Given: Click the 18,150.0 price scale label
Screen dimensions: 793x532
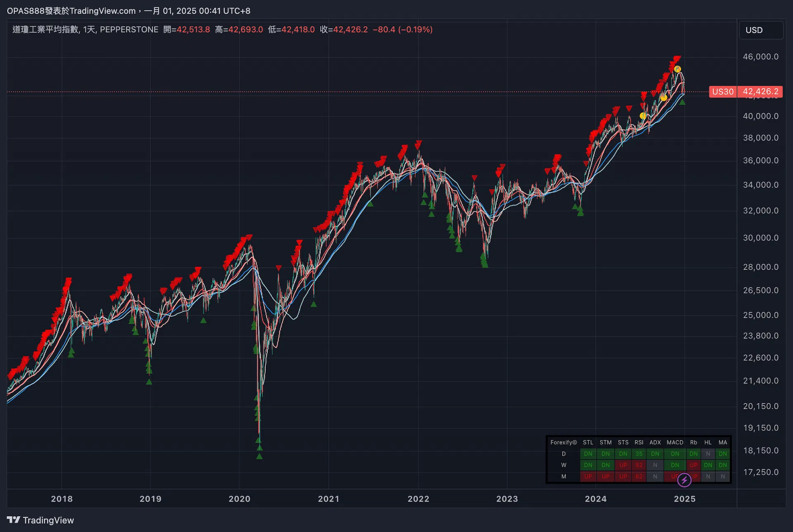Looking at the screenshot, I should click(x=761, y=451).
